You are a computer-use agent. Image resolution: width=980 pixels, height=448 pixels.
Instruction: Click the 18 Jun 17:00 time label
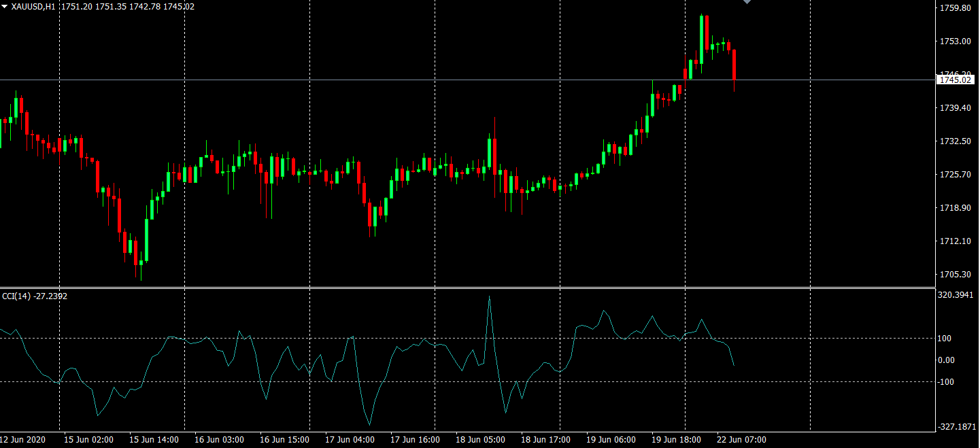pyautogui.click(x=545, y=440)
